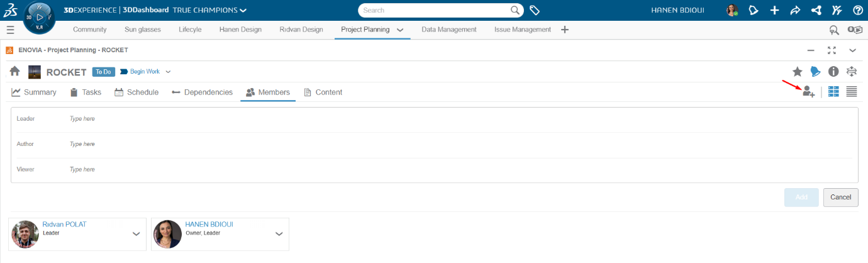Minimize the Project Planning widget
Viewport: 868px width, 263px height.
811,50
